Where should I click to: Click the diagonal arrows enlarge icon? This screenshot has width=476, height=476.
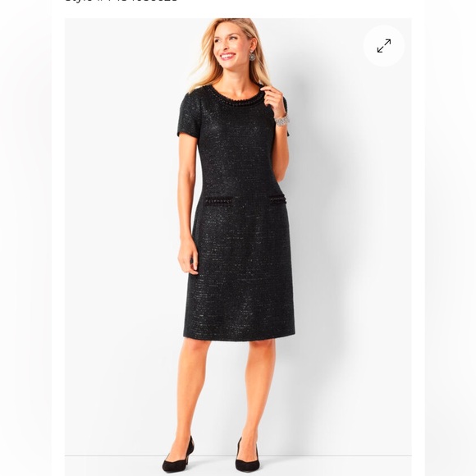tap(384, 46)
